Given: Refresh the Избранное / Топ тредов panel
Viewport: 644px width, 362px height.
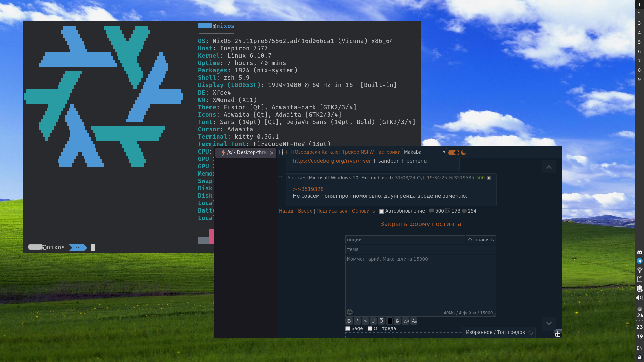Looking at the screenshot, I should (530, 333).
